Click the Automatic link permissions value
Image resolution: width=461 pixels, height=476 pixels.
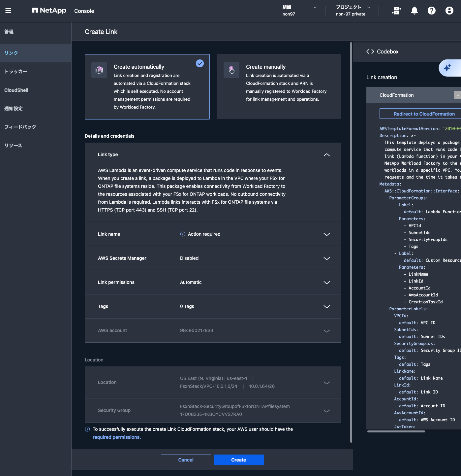coord(191,282)
